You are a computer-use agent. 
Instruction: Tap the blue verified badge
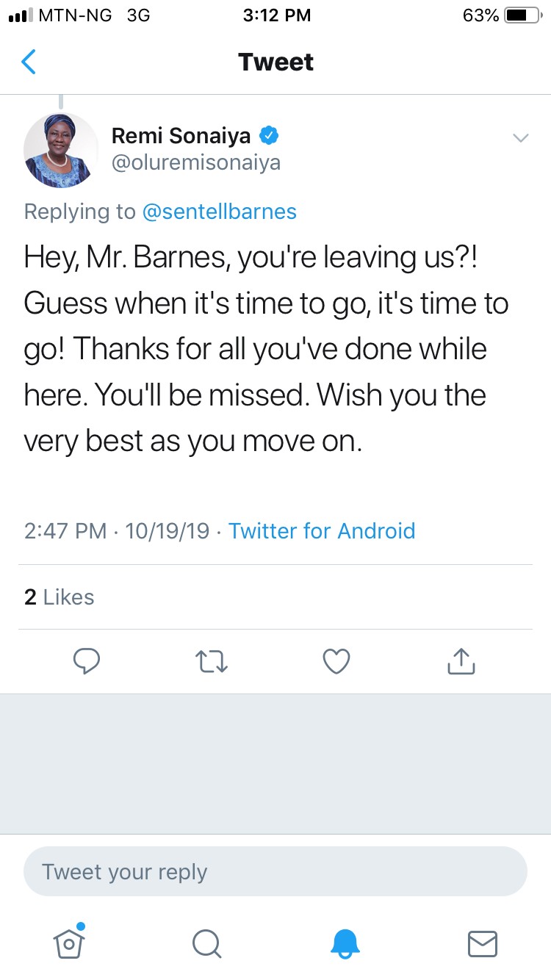pyautogui.click(x=269, y=136)
